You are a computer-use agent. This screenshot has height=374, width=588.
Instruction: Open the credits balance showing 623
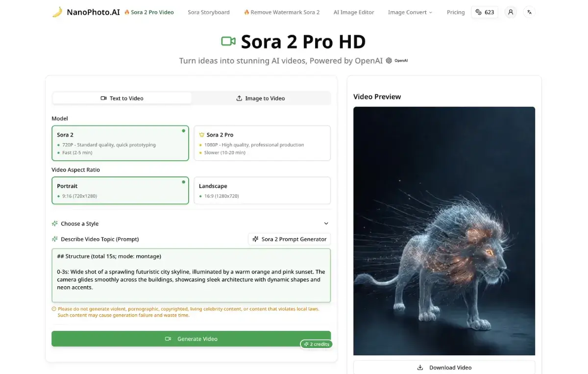tap(485, 12)
